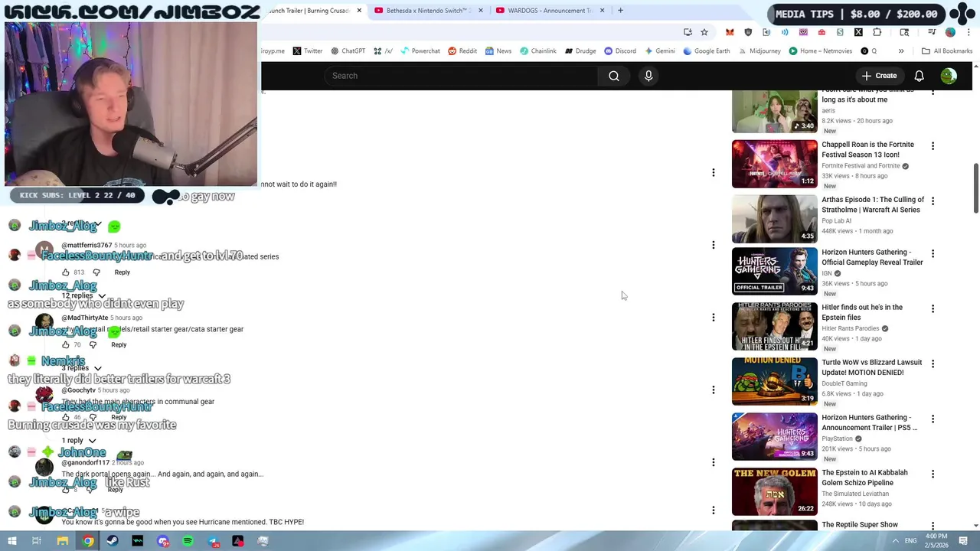The width and height of the screenshot is (980, 551).
Task: Open the Twitter bookmark
Action: coord(308,51)
